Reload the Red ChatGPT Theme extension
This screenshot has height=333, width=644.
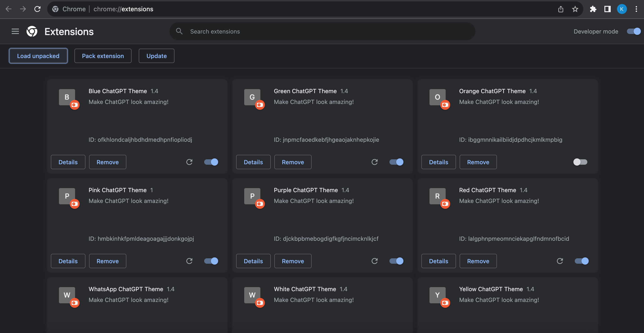tap(560, 261)
